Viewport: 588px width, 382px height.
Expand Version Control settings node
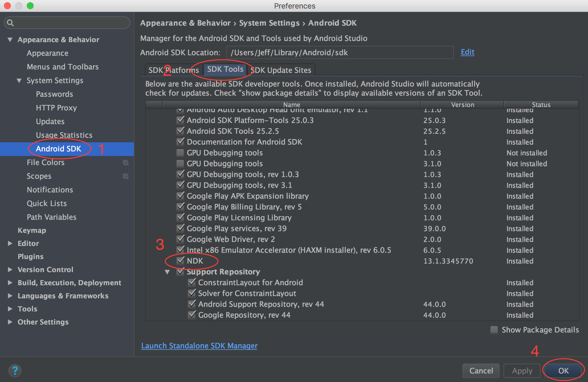pos(10,270)
